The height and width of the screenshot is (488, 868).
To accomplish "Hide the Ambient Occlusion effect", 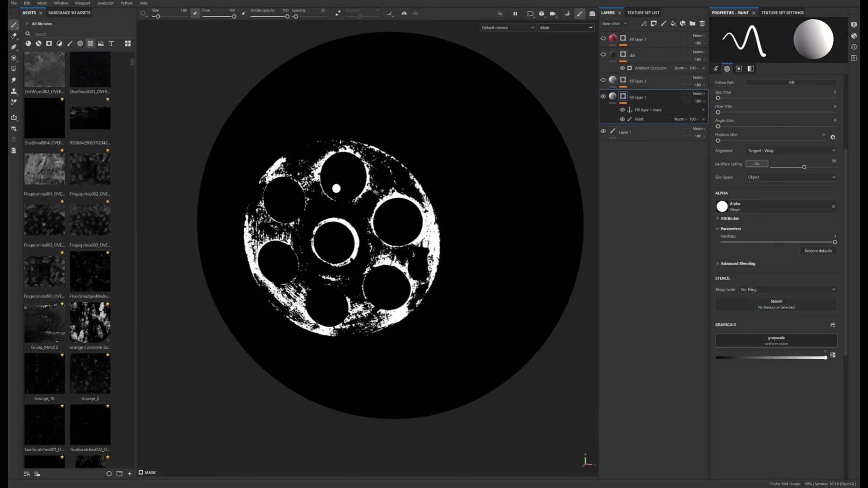I will [x=622, y=68].
